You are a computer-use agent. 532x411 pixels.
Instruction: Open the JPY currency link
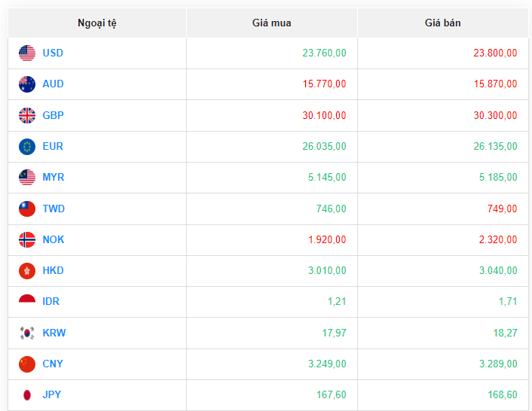click(x=52, y=395)
